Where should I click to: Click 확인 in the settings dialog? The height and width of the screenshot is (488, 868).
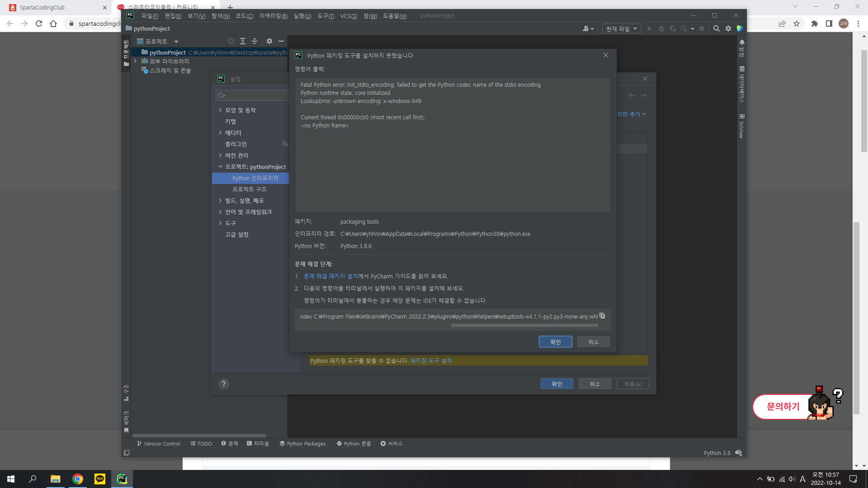point(557,384)
